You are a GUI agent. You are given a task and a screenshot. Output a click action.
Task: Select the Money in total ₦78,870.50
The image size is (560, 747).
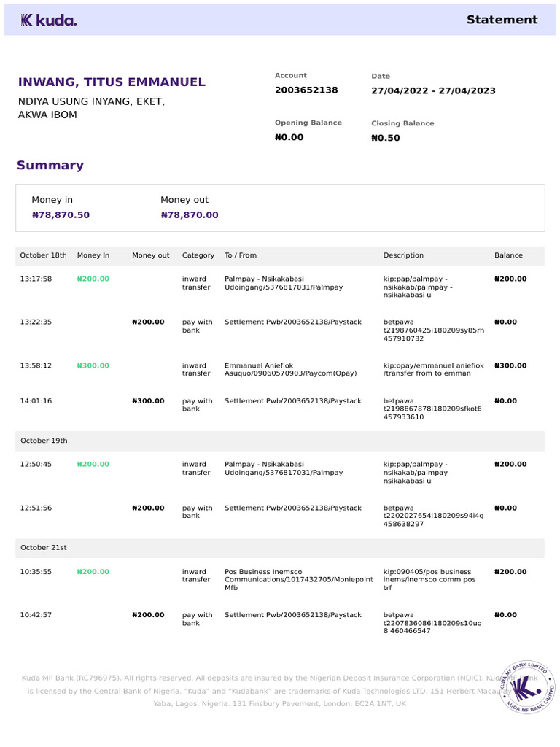pos(61,215)
